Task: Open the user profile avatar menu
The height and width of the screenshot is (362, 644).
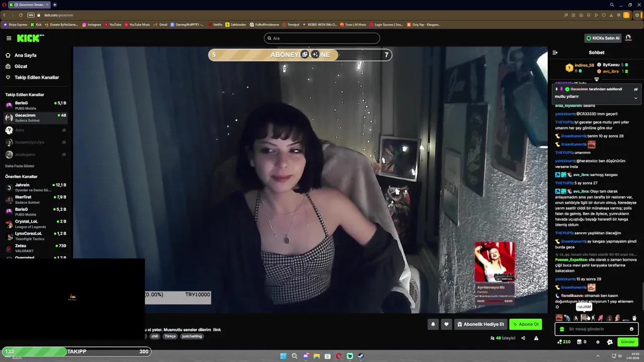Action: coord(628,38)
